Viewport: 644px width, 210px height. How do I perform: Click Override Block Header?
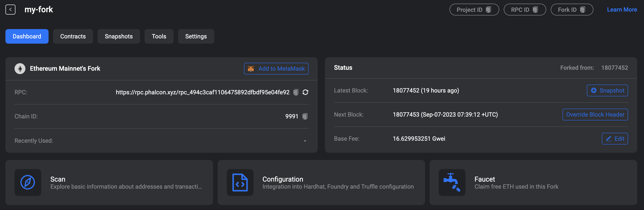(x=595, y=114)
